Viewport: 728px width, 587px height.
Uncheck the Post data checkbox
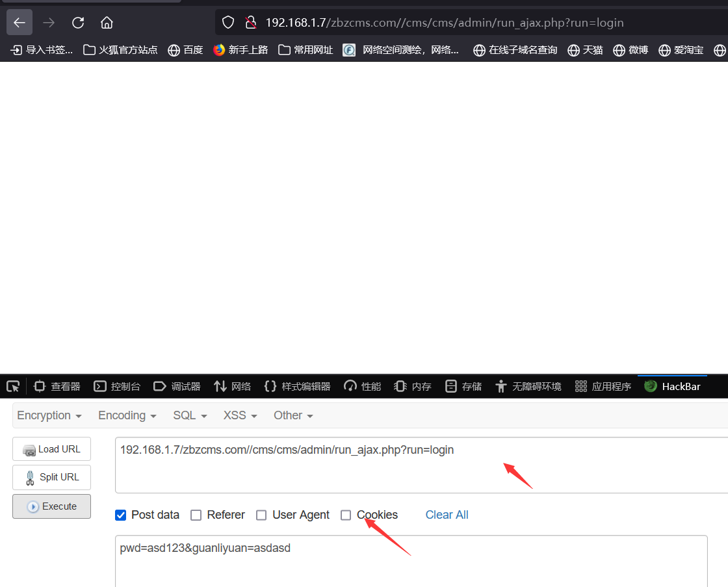(x=120, y=515)
